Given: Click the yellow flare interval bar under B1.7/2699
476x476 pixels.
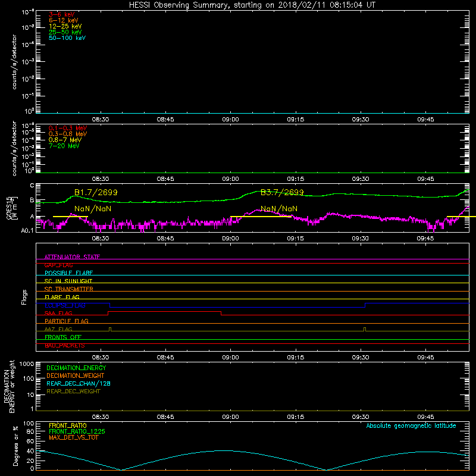Looking at the screenshot, I should 70,217.
